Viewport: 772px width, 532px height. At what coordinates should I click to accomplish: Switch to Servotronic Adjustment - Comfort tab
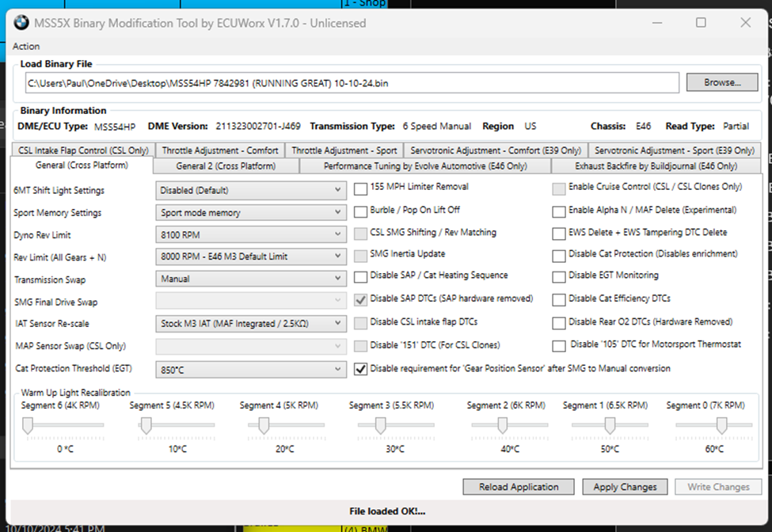point(496,150)
